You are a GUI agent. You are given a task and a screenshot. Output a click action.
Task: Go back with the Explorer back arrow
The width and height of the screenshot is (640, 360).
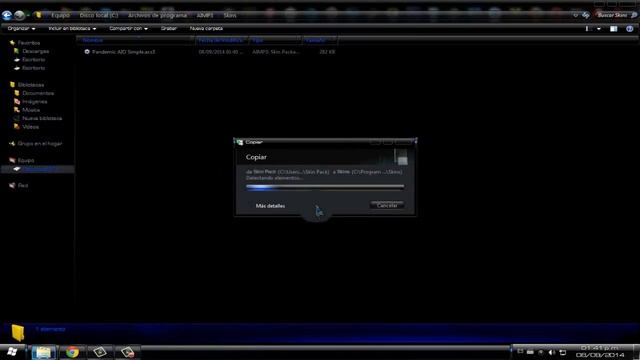(x=7, y=15)
